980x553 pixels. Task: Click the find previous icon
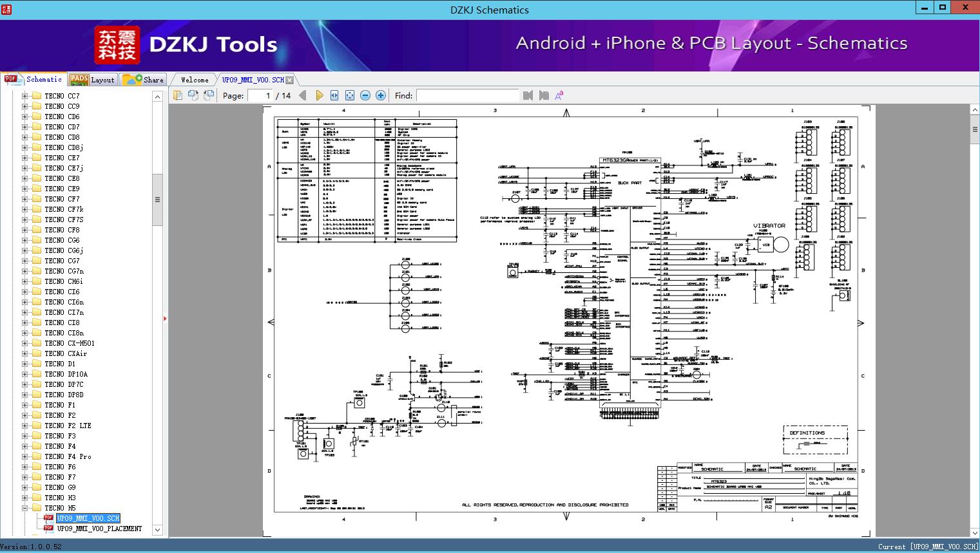pos(528,95)
